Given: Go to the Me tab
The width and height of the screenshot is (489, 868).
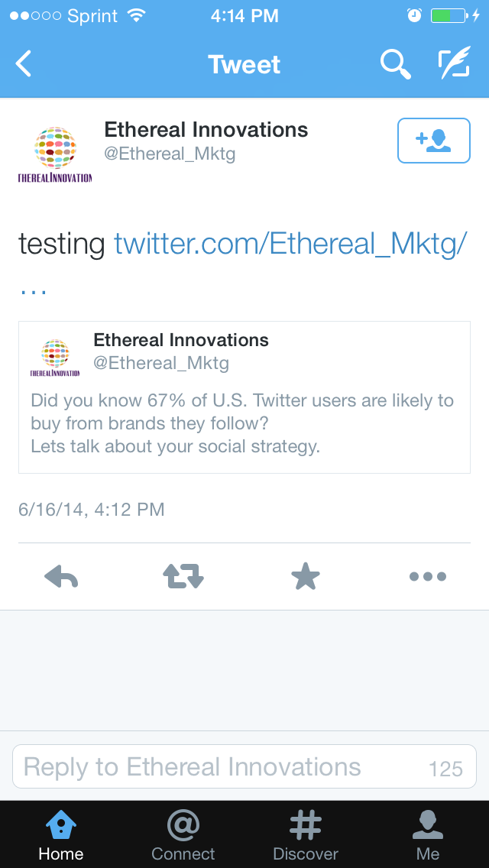Looking at the screenshot, I should [x=428, y=834].
